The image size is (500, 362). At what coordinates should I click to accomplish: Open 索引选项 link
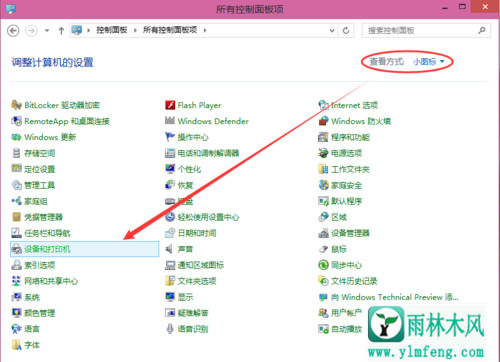point(40,265)
